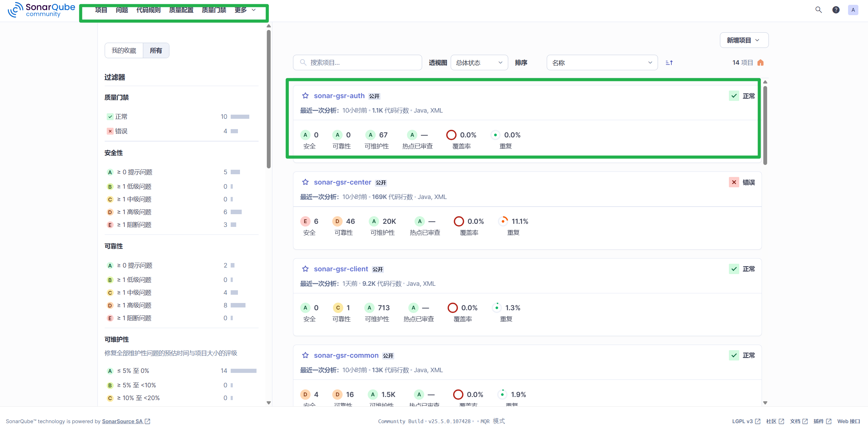The image size is (868, 429).
Task: Click the orange home icon next to 14 项目
Action: [761, 63]
